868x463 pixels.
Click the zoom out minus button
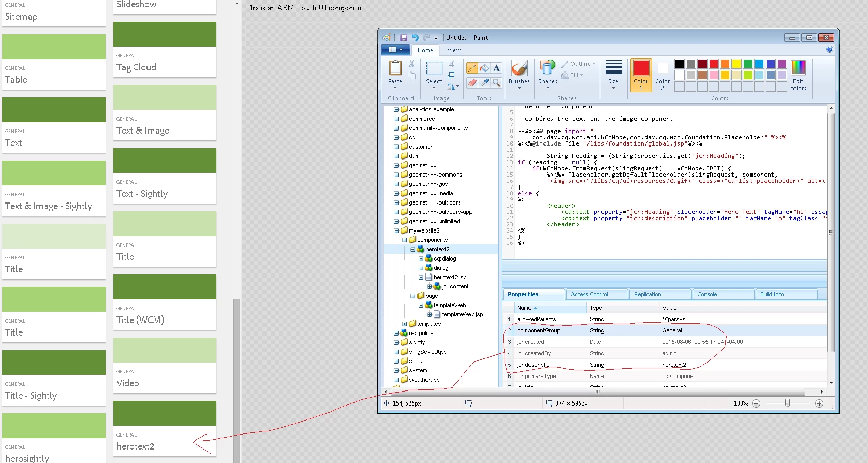click(x=756, y=403)
